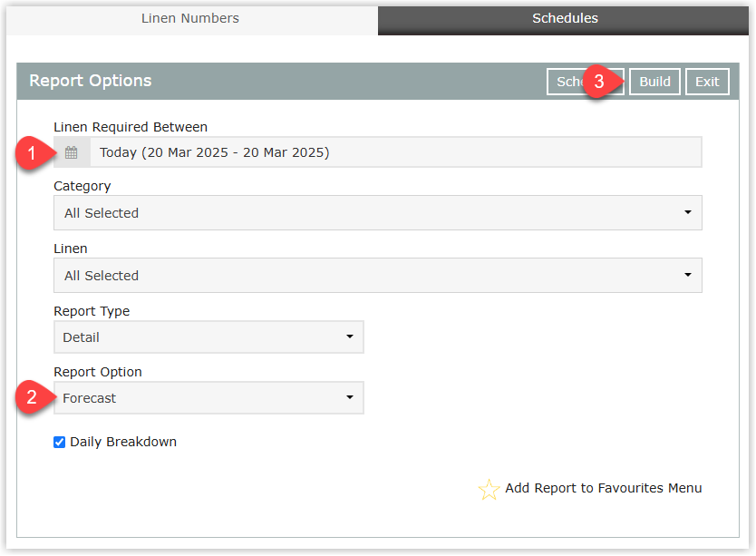Click the Category field label

tap(82, 186)
